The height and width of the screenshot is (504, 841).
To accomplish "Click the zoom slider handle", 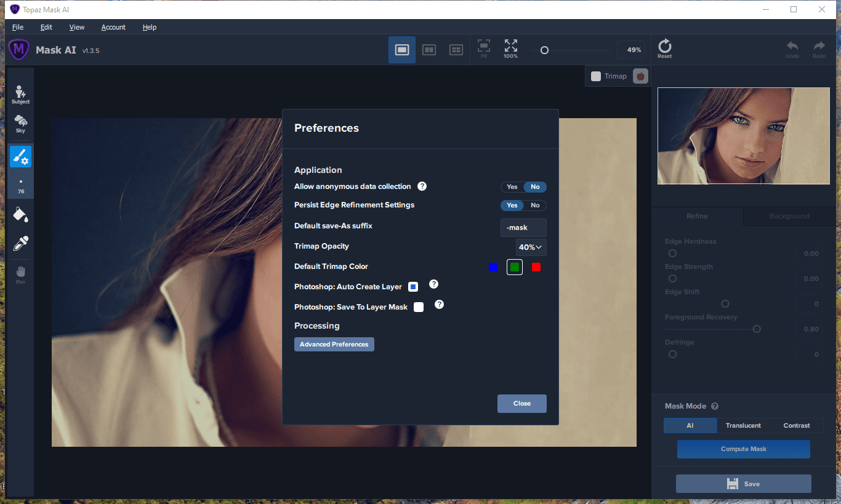I will click(544, 50).
